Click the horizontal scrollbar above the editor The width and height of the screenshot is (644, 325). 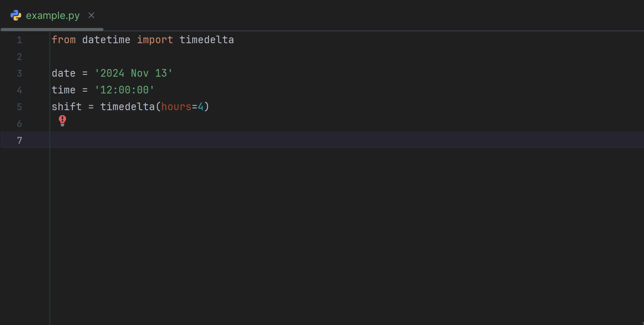52,29
